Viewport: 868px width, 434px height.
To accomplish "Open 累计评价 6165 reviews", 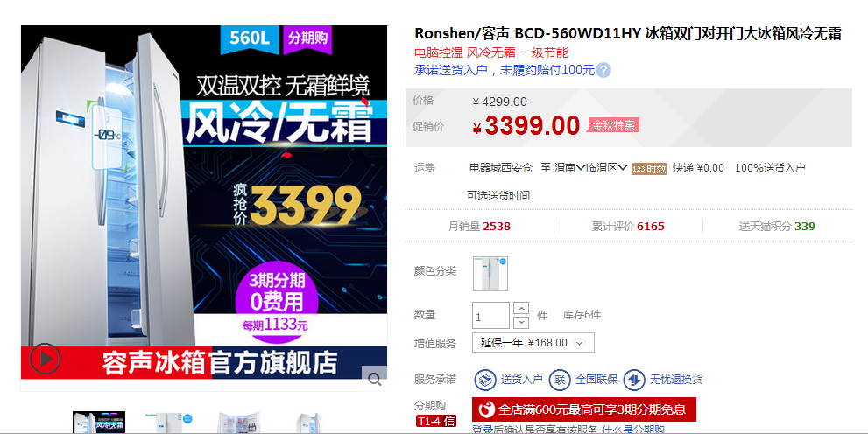I will [x=628, y=226].
